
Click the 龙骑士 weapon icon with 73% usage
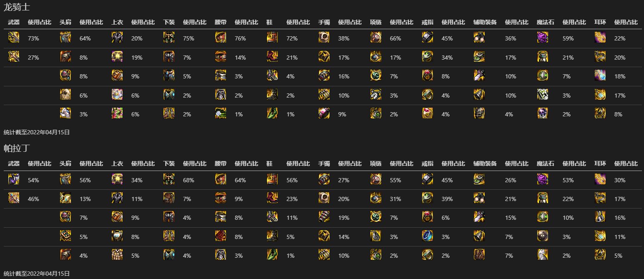point(14,38)
